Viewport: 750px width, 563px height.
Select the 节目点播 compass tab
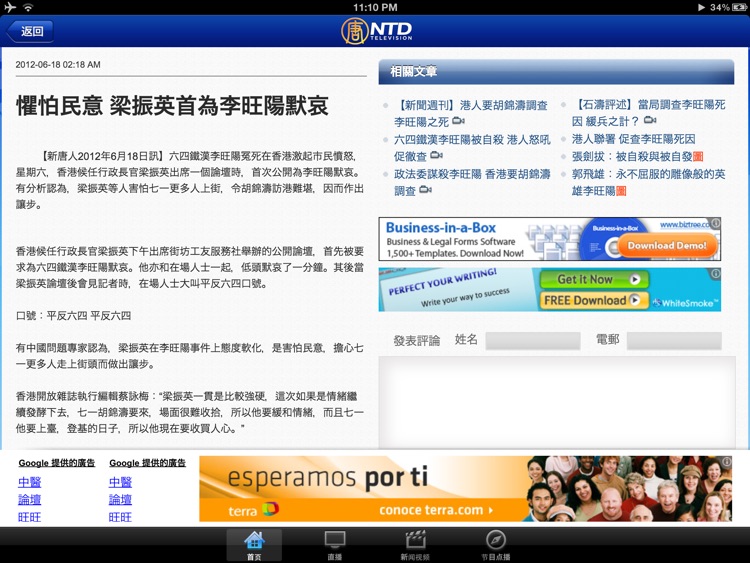tap(495, 545)
